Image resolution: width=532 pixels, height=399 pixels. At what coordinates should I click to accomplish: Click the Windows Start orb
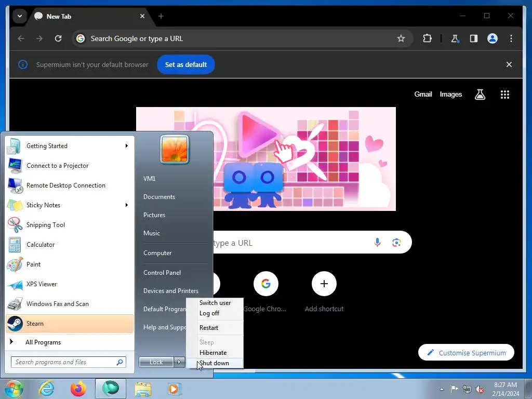(x=14, y=389)
